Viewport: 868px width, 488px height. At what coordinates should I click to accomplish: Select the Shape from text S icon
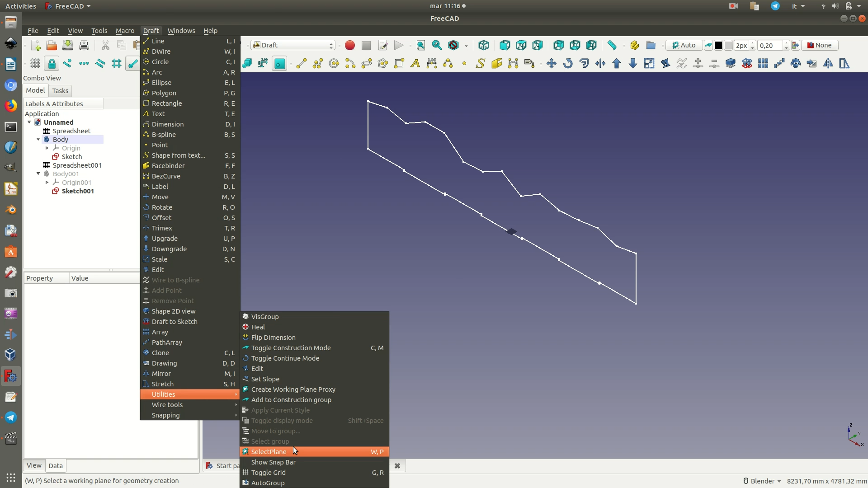pos(480,63)
